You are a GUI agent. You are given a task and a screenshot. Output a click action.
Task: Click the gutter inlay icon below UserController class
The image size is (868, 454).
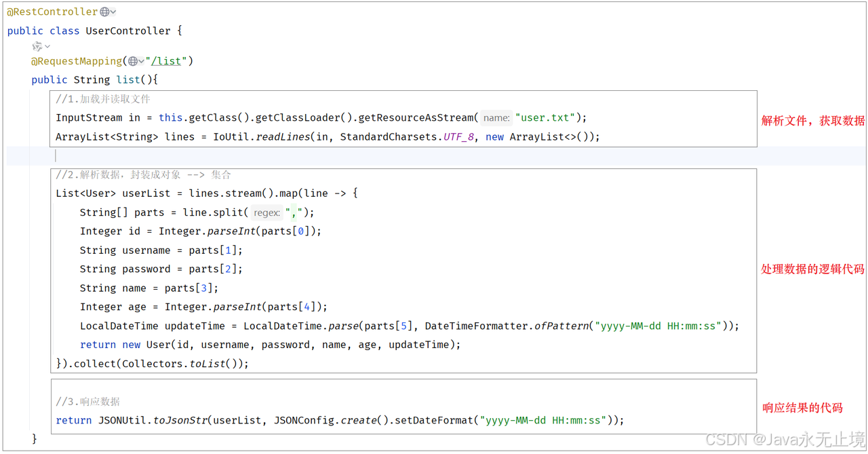click(37, 46)
